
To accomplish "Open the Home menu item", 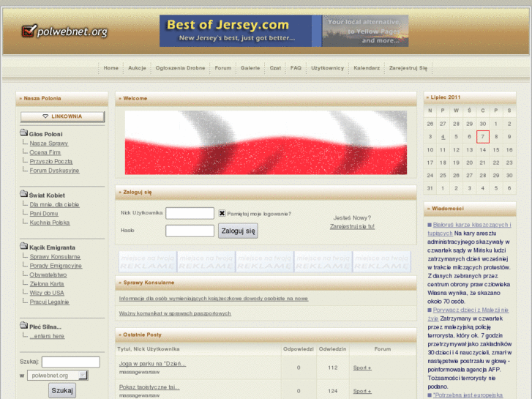I will pyautogui.click(x=111, y=68).
